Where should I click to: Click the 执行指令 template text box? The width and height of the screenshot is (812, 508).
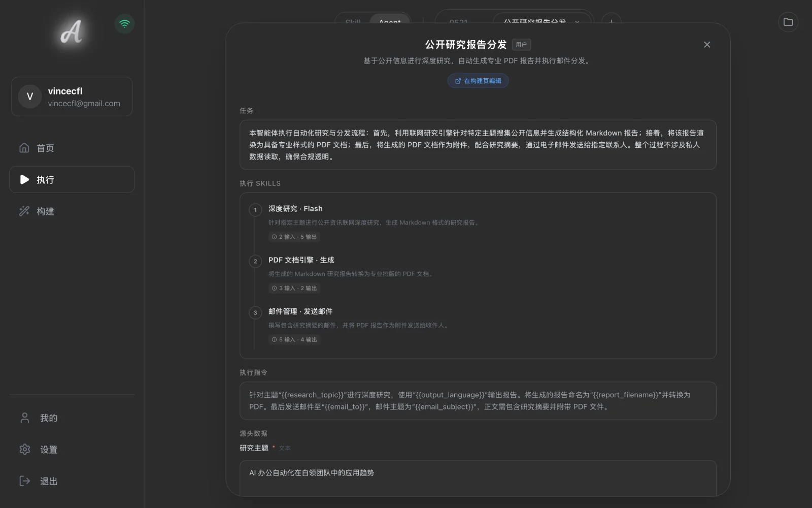478,401
